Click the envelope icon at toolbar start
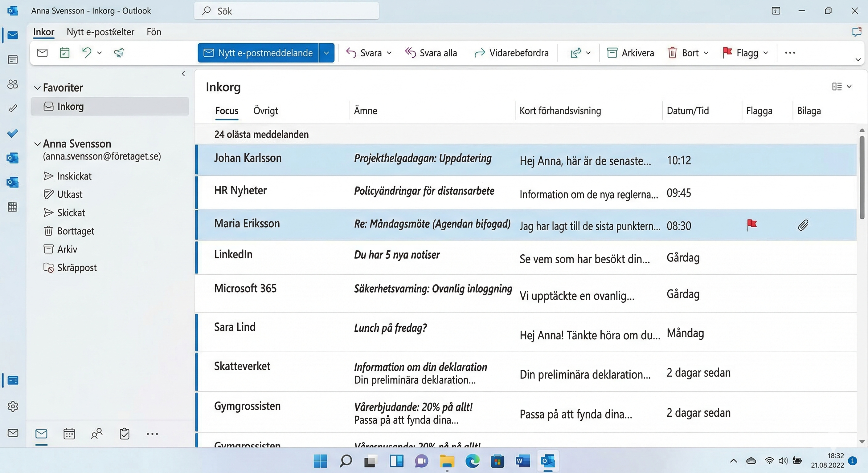 coord(42,53)
